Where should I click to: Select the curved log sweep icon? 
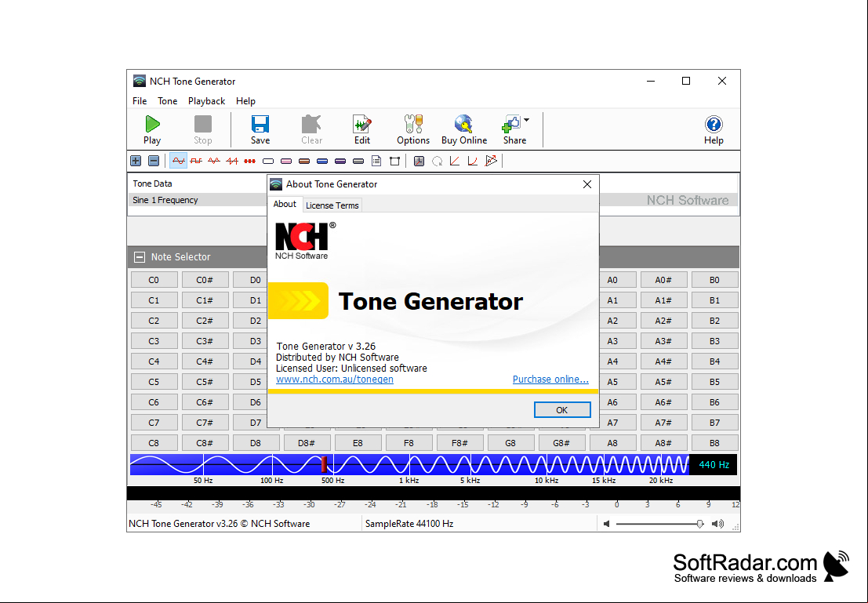tap(473, 161)
